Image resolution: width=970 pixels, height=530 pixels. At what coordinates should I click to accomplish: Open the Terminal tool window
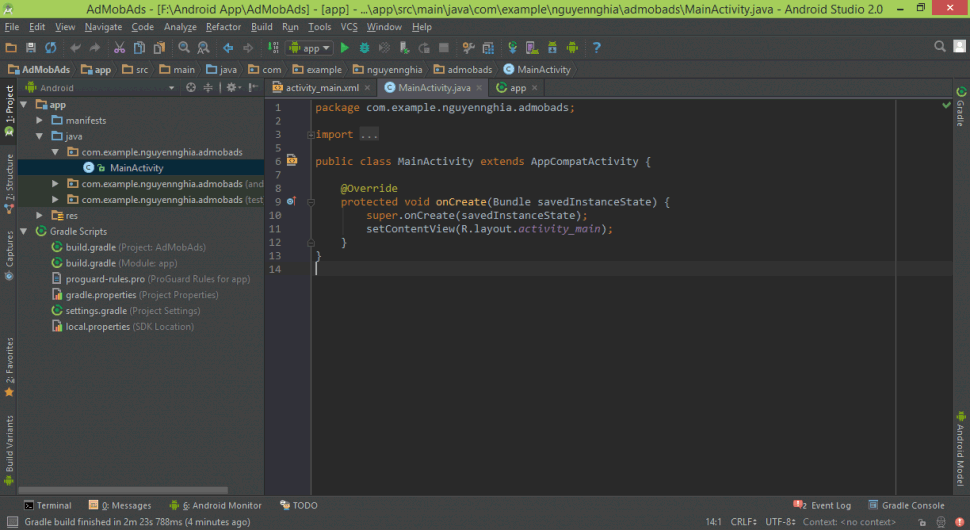click(x=48, y=505)
